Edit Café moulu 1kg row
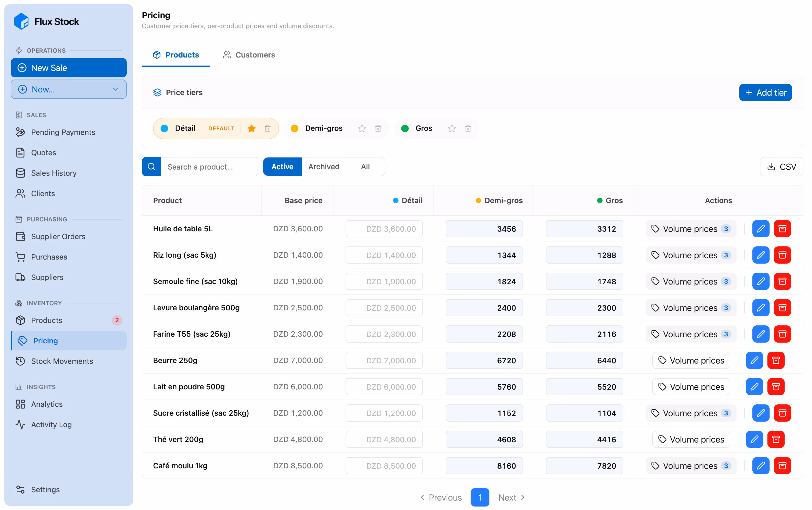The height and width of the screenshot is (510, 812). 761,465
